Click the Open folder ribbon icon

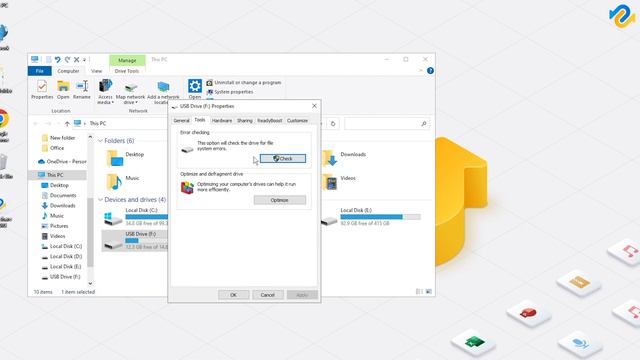click(x=63, y=90)
